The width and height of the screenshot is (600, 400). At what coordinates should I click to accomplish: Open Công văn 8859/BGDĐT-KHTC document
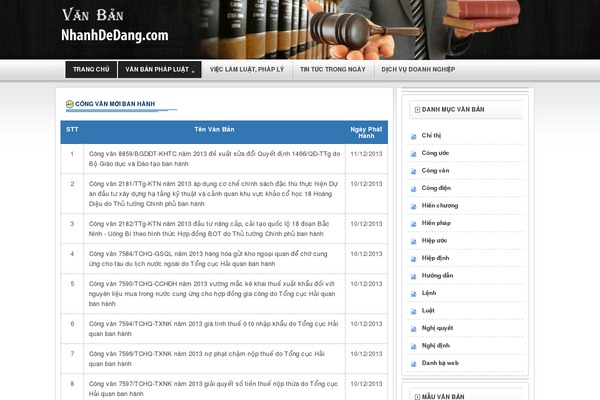pos(214,159)
